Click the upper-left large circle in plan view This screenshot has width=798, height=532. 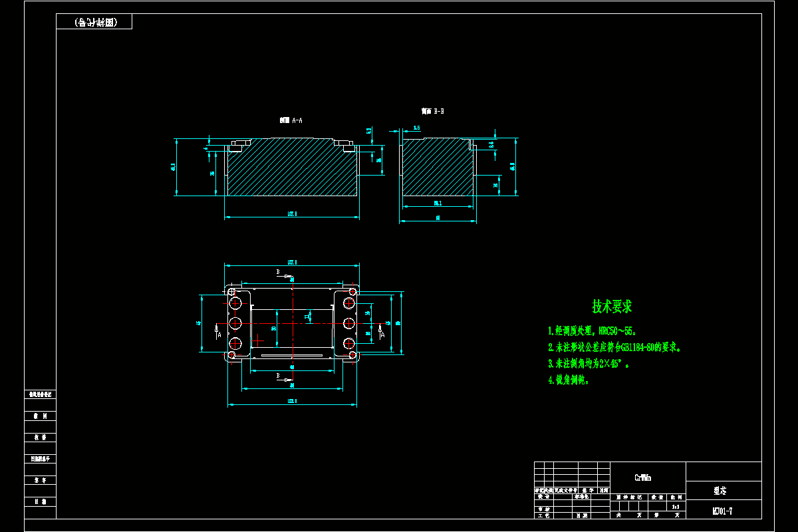click(235, 303)
